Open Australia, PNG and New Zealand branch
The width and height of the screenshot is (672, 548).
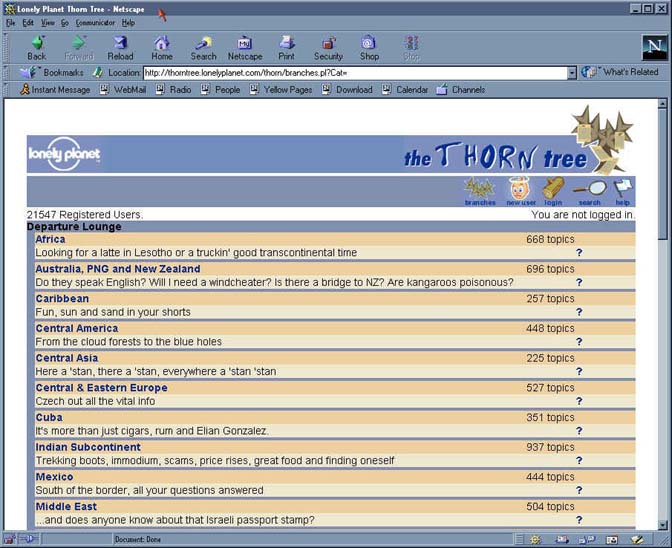point(117,269)
